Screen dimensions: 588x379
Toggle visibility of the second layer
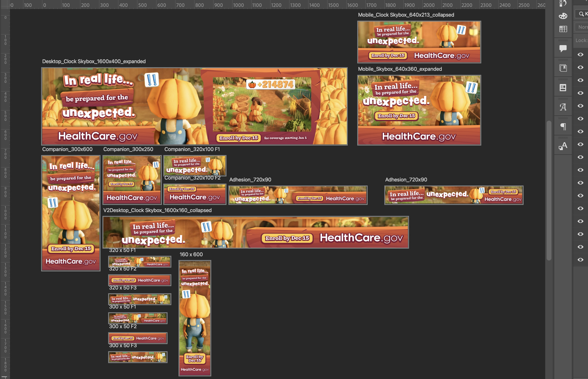581,67
